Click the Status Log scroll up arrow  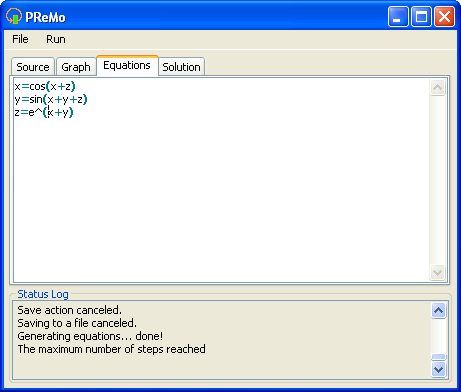click(x=438, y=311)
